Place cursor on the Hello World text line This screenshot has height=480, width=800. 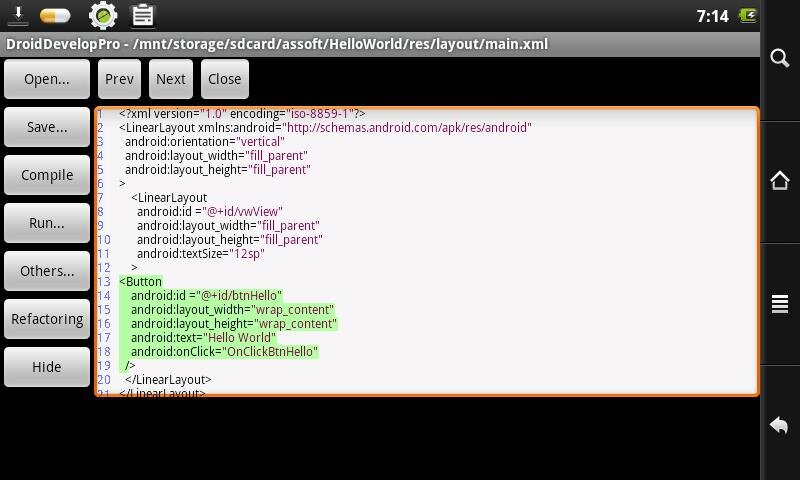(x=240, y=338)
